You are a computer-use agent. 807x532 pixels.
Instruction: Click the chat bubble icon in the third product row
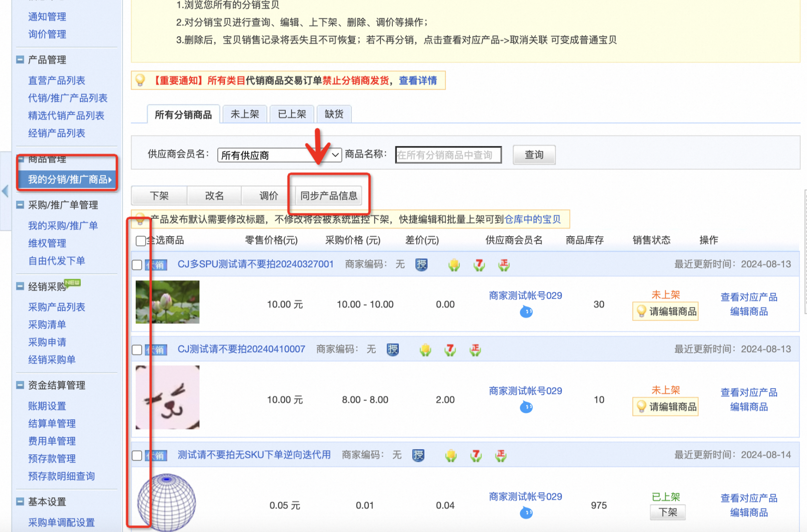pos(526,513)
